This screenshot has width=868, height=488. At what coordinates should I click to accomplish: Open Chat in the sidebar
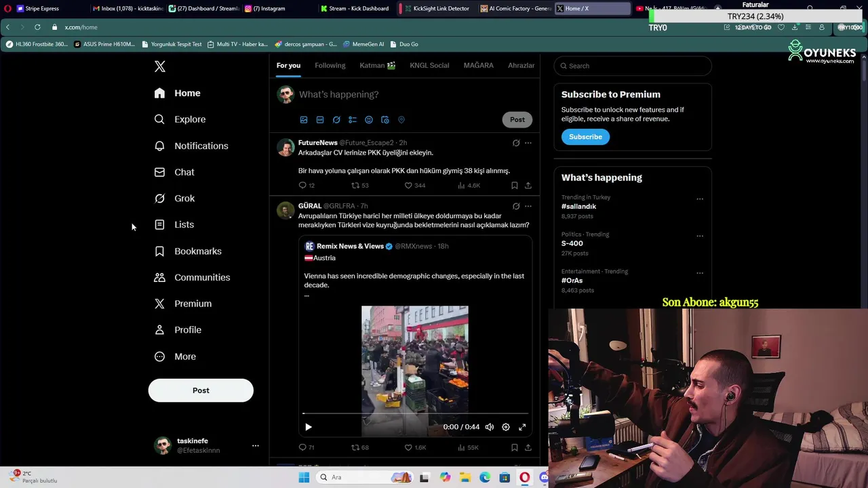click(174, 172)
